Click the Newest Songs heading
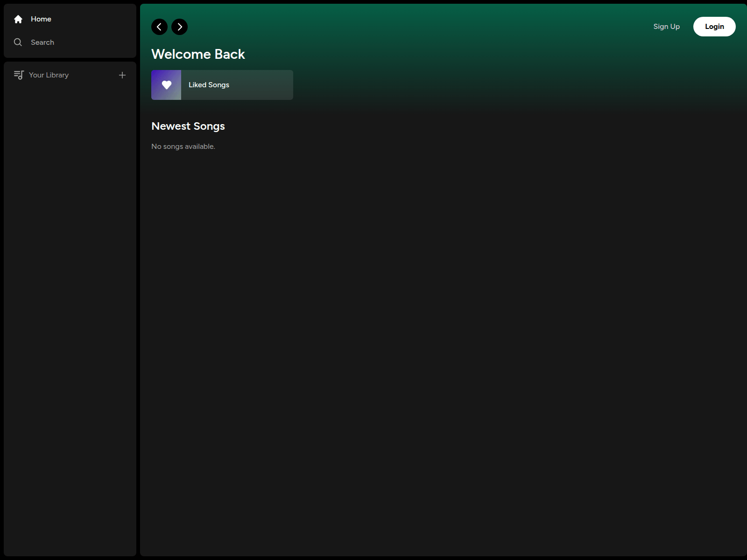Screen dimensions: 747x560 tap(188, 126)
